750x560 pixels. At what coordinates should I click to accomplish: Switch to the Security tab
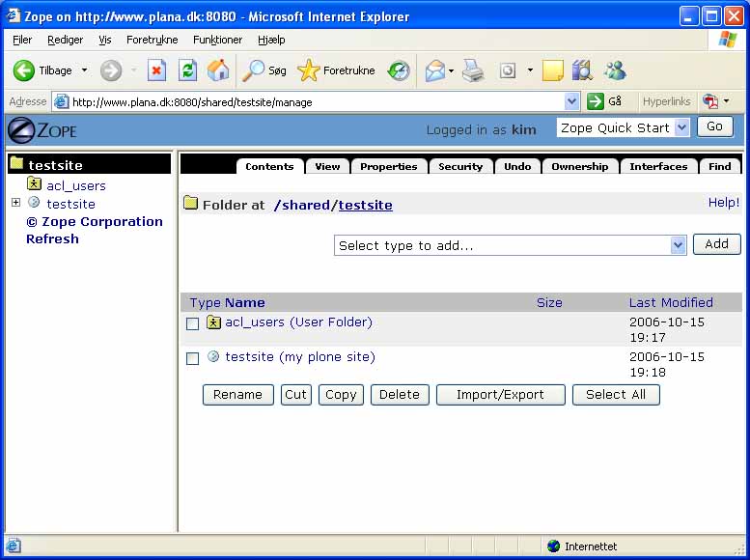tap(459, 166)
